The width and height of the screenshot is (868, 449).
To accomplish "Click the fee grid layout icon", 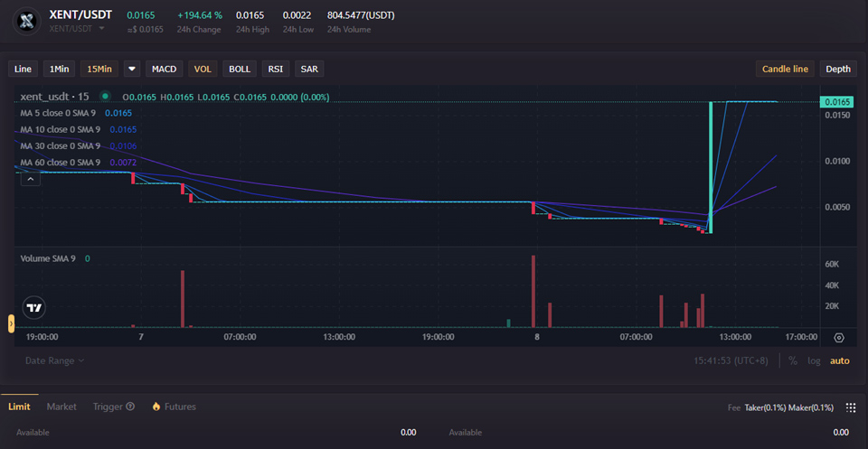I will [x=850, y=407].
